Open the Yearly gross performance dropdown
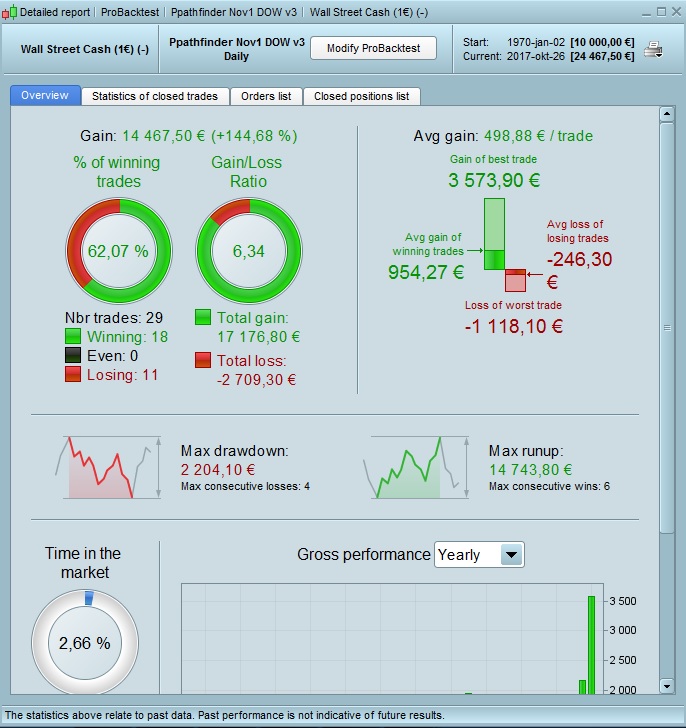686x728 pixels. click(479, 554)
